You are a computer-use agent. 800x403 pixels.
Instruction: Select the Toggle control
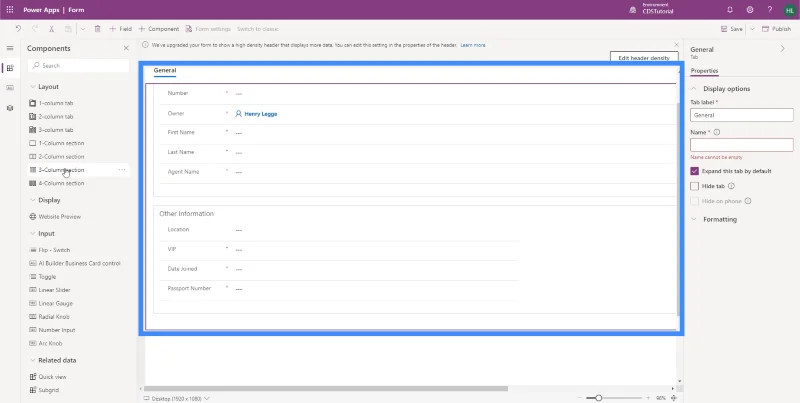pyautogui.click(x=43, y=276)
